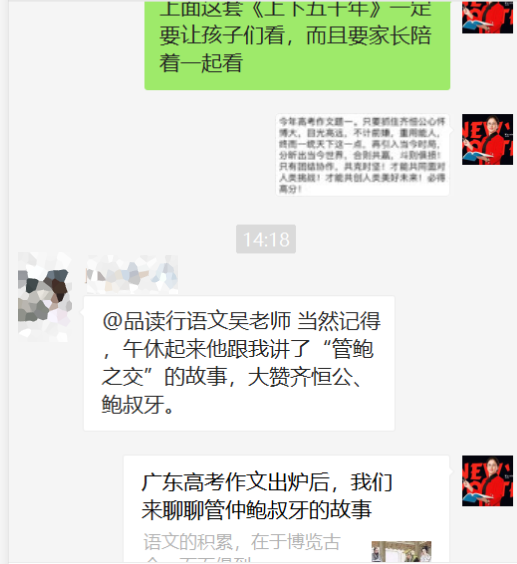
Task: Open article 广东高考作文出炉后 link title
Action: [267, 482]
